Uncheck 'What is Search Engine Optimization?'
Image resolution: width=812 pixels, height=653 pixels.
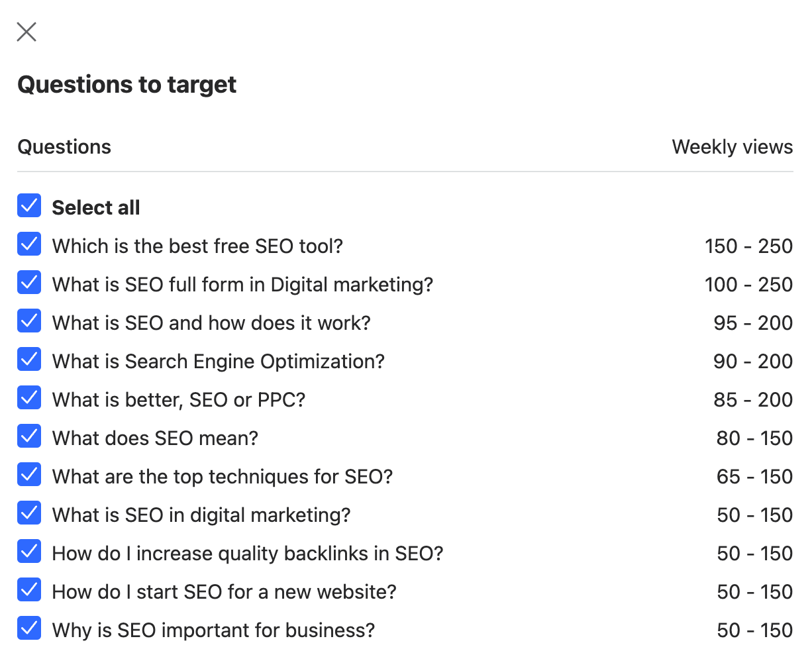[29, 360]
